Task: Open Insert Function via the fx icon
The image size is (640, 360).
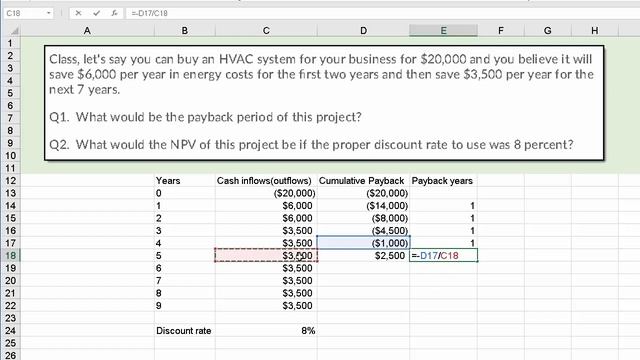Action: (114, 13)
